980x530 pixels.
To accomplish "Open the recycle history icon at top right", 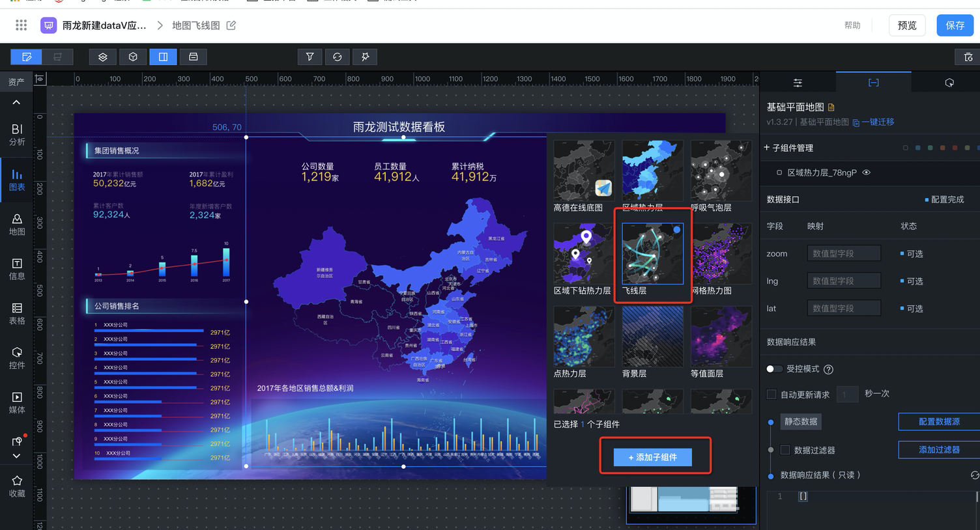I will (968, 57).
